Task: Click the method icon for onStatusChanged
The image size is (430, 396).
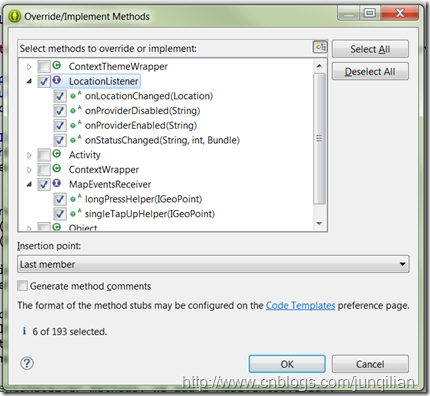Action: (75, 139)
